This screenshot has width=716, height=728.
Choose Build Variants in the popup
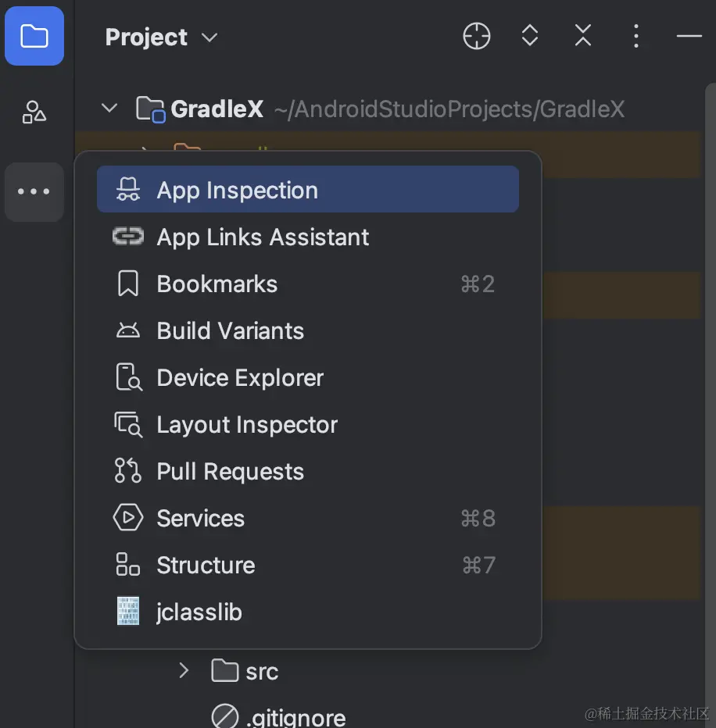[230, 331]
